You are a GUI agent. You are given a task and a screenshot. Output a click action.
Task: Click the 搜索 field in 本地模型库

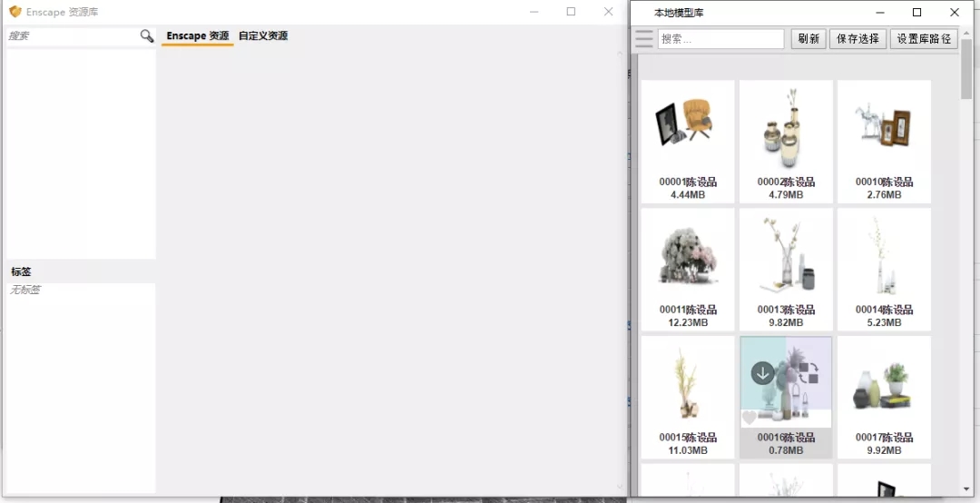pos(720,39)
